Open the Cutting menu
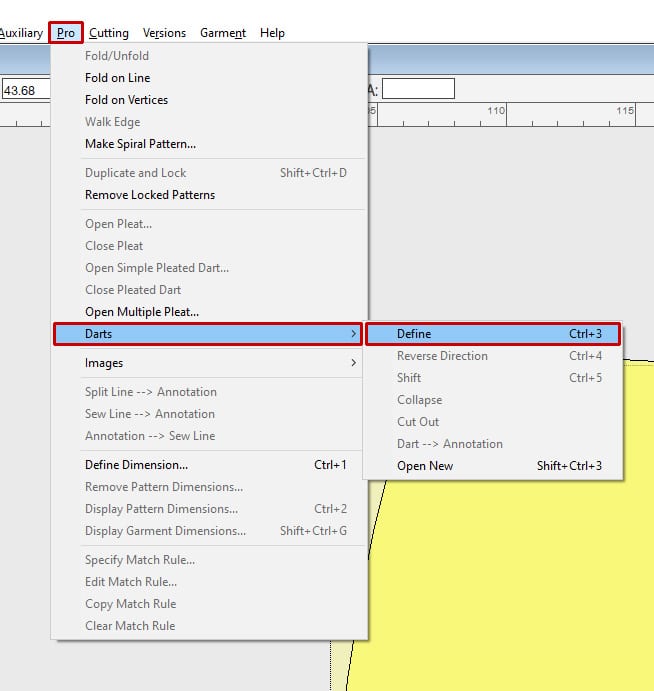 pyautogui.click(x=109, y=33)
